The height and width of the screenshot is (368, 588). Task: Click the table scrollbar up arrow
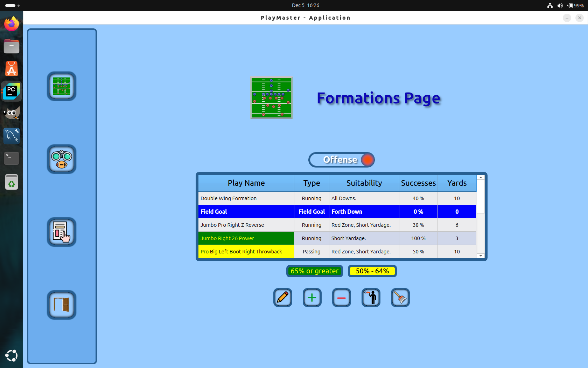[481, 178]
